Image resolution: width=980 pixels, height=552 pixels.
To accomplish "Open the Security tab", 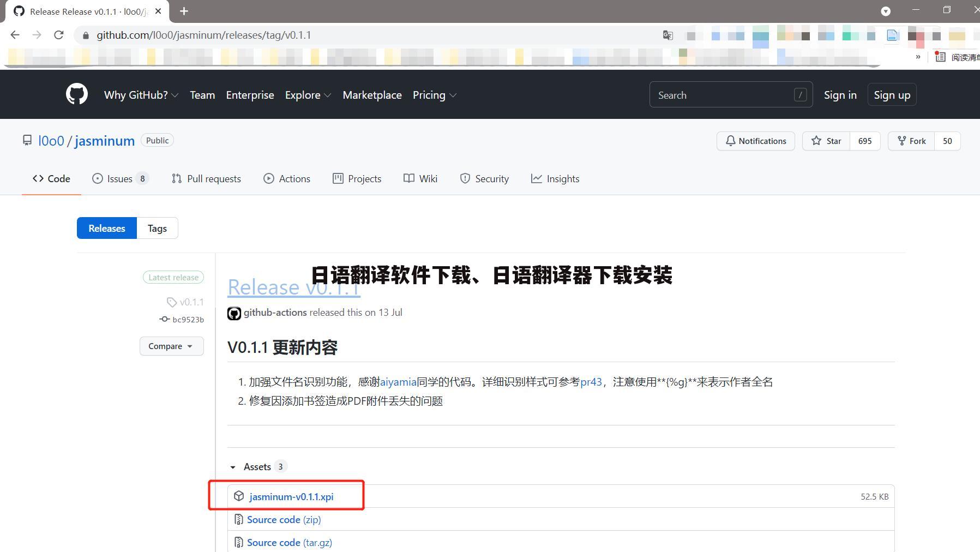I will 484,178.
